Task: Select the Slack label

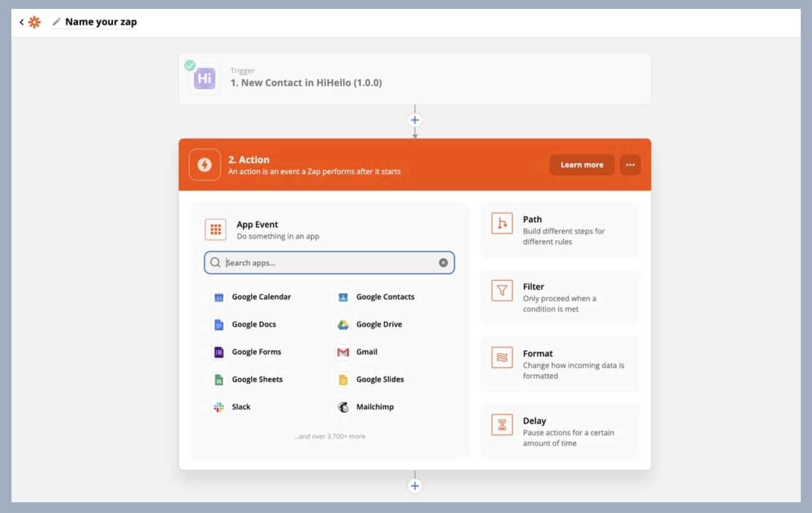Action: tap(241, 407)
